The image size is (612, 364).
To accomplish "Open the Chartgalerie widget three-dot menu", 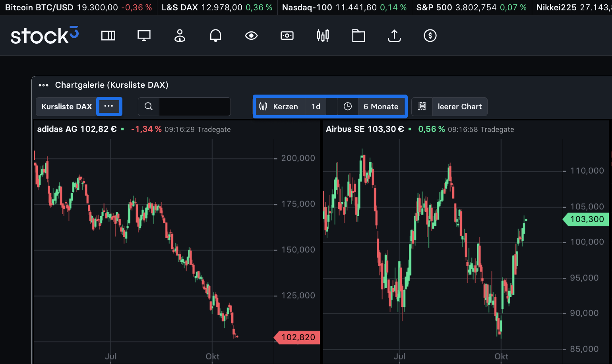I will coord(43,85).
